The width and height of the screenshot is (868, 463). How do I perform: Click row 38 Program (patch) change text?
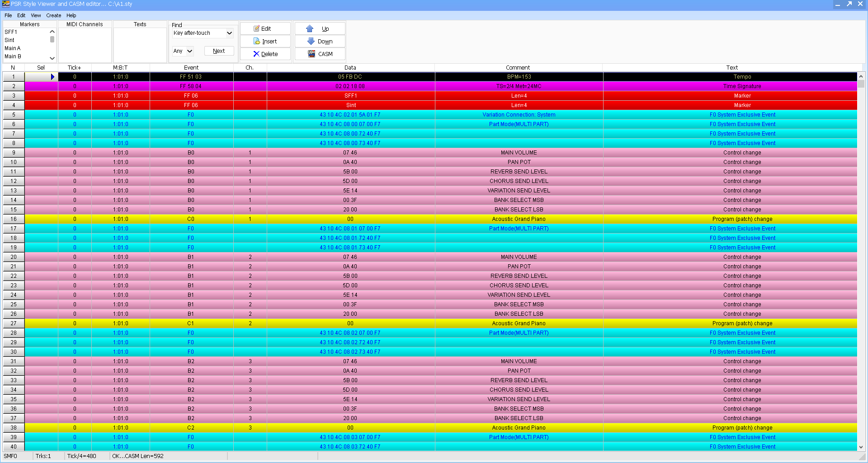(x=742, y=428)
